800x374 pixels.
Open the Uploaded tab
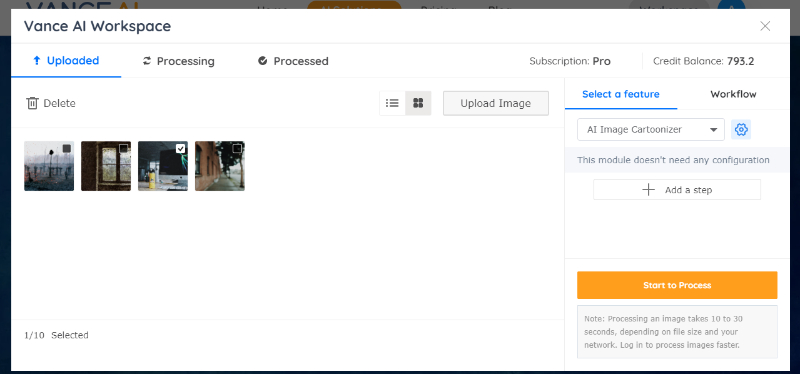[x=66, y=61]
